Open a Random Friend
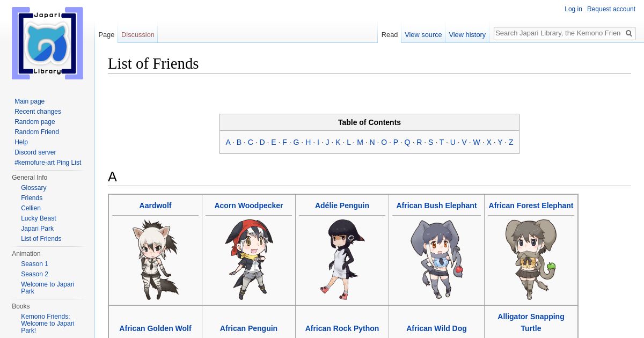This screenshot has width=644, height=338. tap(36, 132)
